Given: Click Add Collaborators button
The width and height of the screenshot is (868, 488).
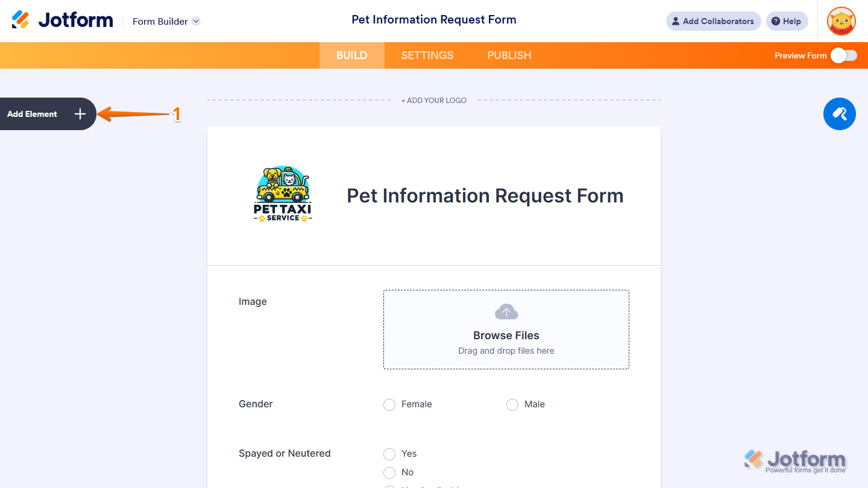Looking at the screenshot, I should tap(713, 21).
